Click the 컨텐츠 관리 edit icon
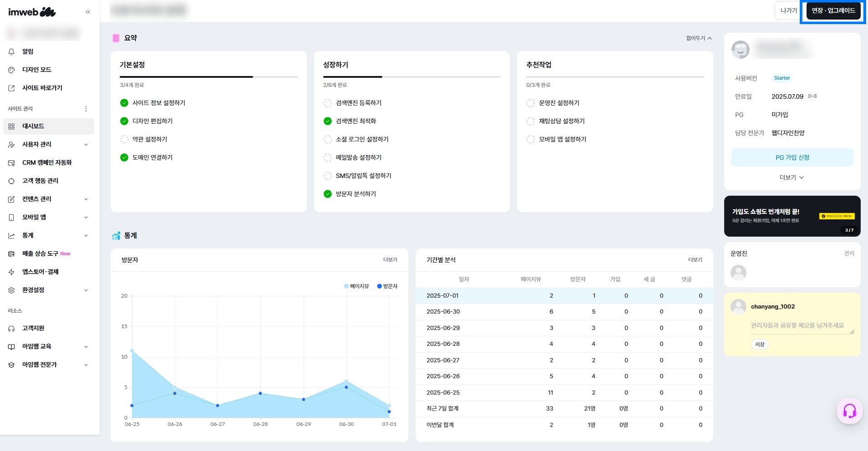This screenshot has width=868, height=451. pos(11,199)
